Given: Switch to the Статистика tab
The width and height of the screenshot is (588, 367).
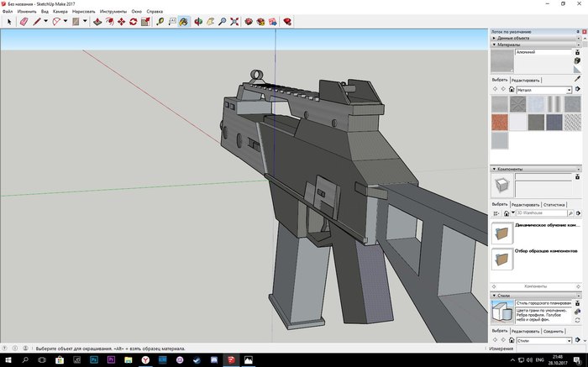Looking at the screenshot, I should click(555, 204).
